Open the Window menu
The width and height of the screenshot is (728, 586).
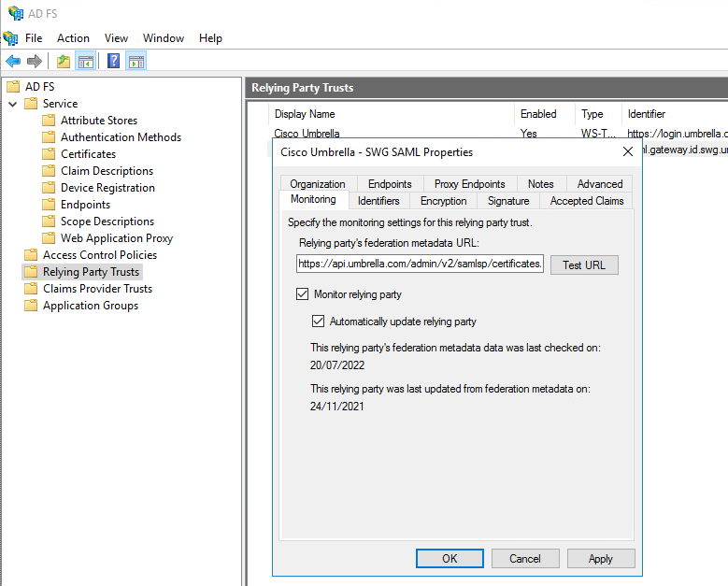[164, 38]
